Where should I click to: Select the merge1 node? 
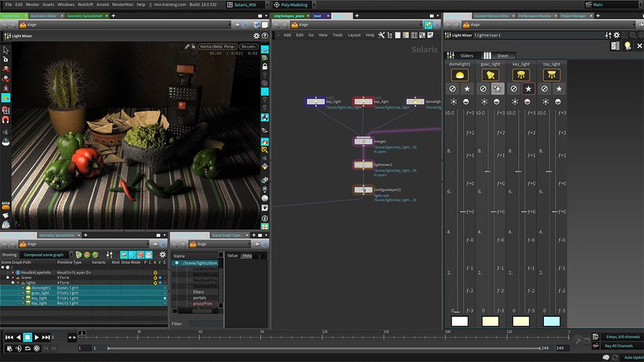click(363, 141)
